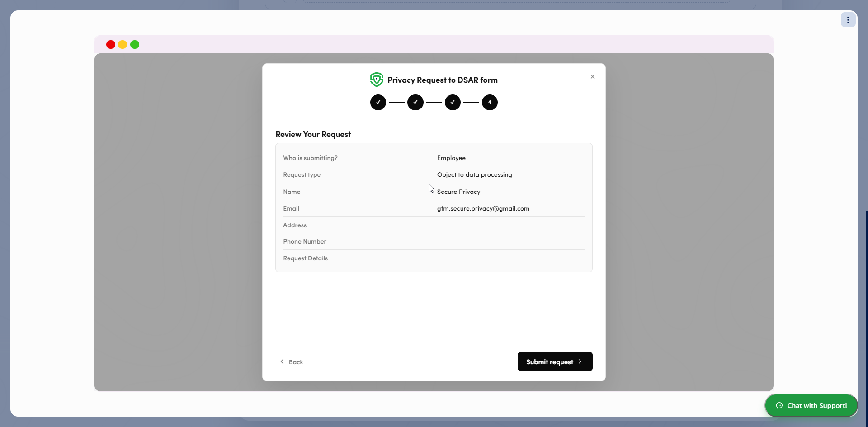Click the 'Who is submitting?' label
The width and height of the screenshot is (868, 427).
coord(311,158)
